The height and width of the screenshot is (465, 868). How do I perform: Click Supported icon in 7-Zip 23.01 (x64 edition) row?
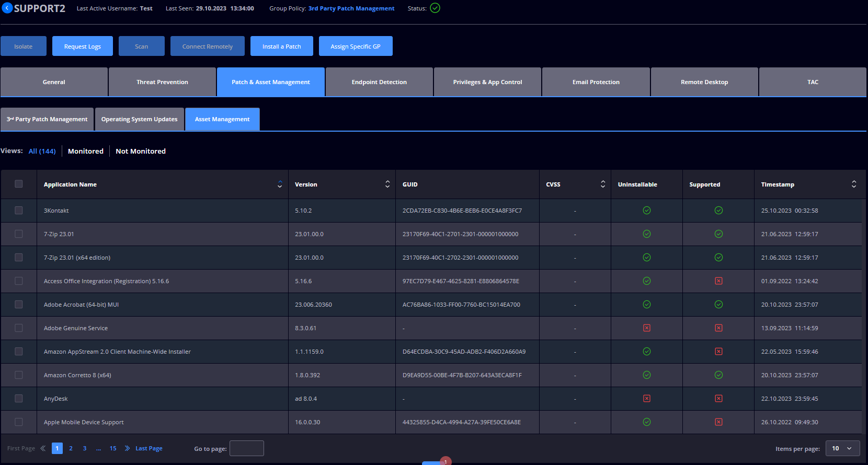(718, 258)
